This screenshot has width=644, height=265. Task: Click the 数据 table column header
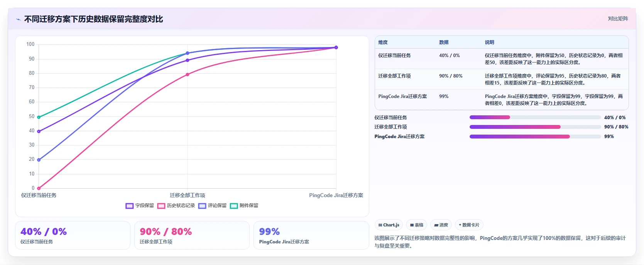point(444,42)
